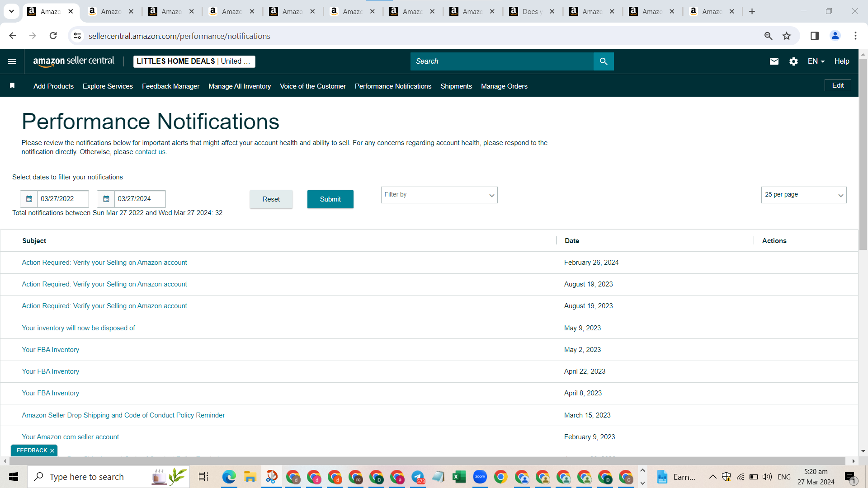
Task: Open the Help link
Action: [x=841, y=61]
